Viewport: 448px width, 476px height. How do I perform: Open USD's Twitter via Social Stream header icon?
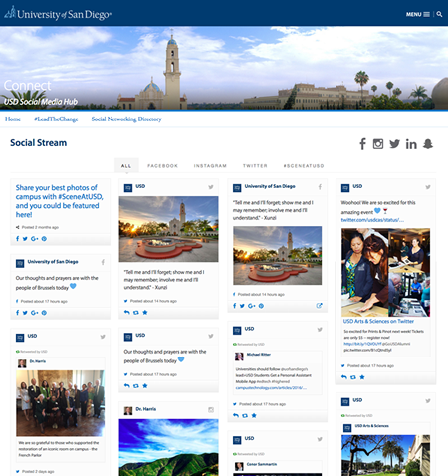[x=394, y=144]
